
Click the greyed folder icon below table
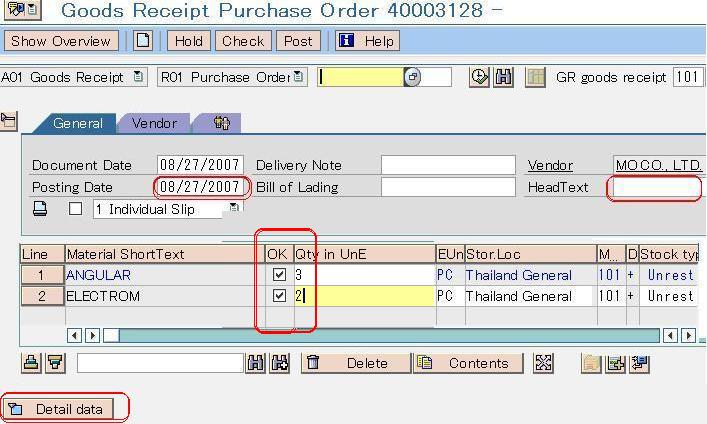591,363
